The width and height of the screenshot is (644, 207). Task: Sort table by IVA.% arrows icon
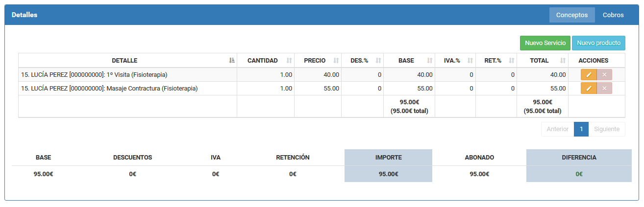point(471,61)
